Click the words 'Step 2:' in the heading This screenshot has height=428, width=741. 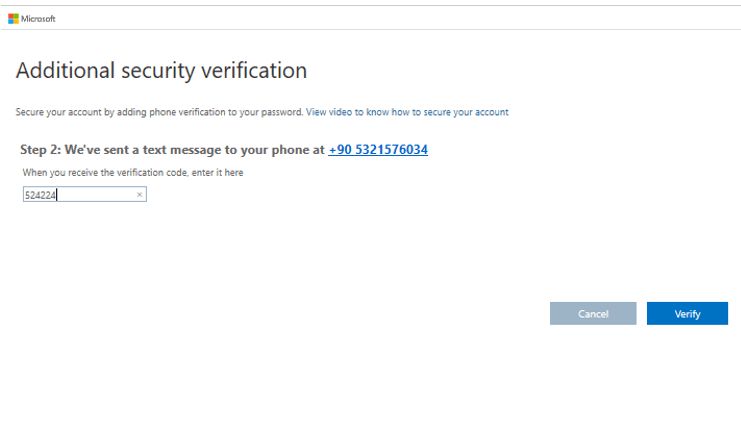(x=41, y=150)
